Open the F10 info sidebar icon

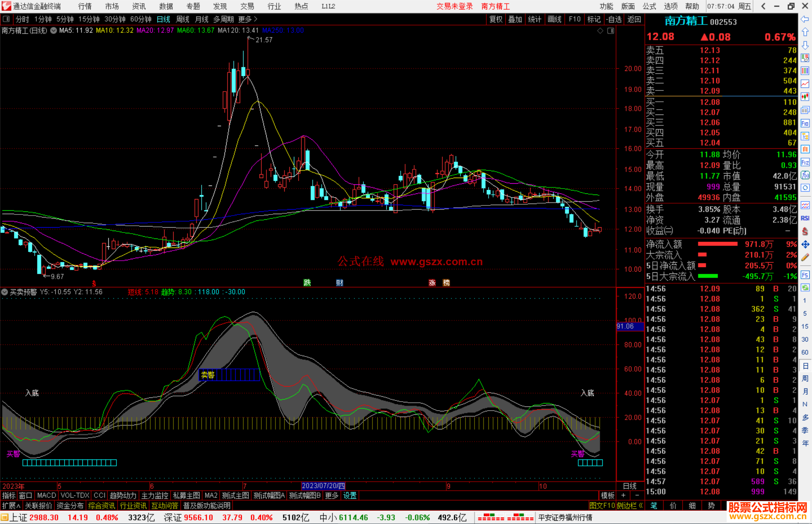click(805, 123)
